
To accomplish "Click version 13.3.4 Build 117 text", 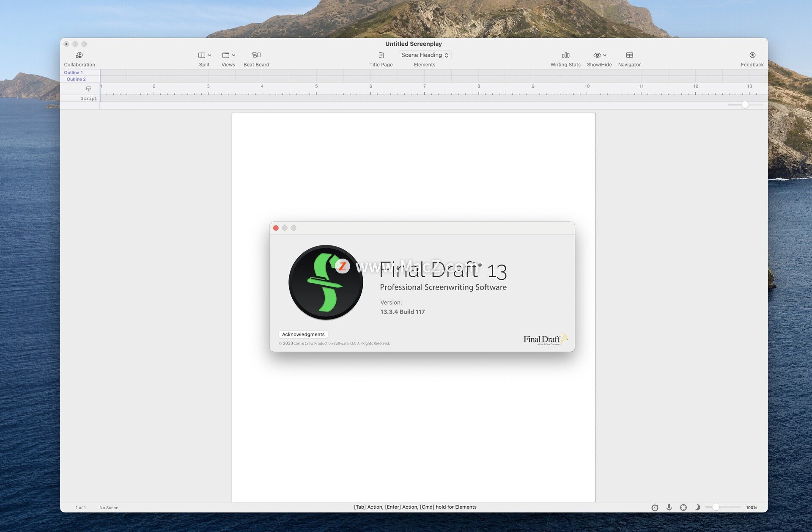I will click(403, 312).
